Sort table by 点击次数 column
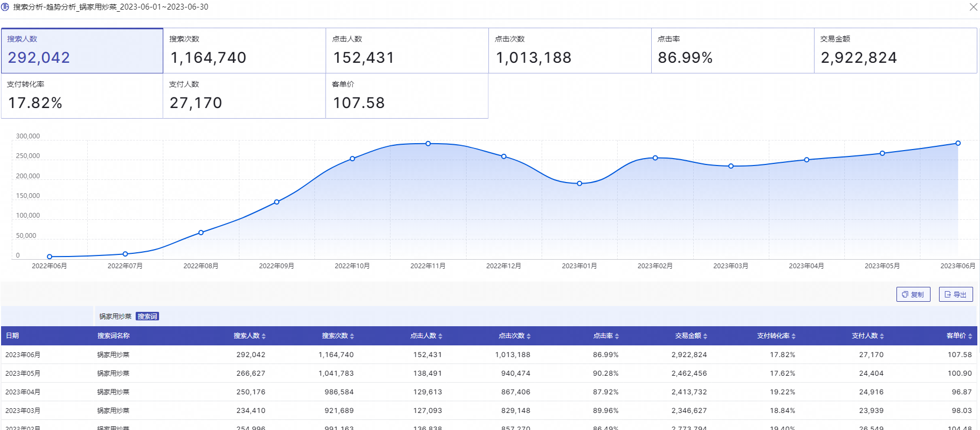Image resolution: width=980 pixels, height=430 pixels. tap(514, 336)
